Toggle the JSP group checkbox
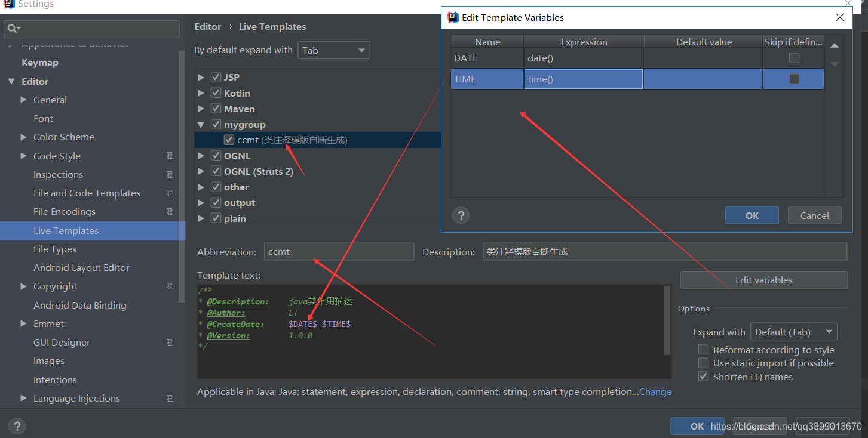Screen dimensions: 868x438 click(216, 77)
